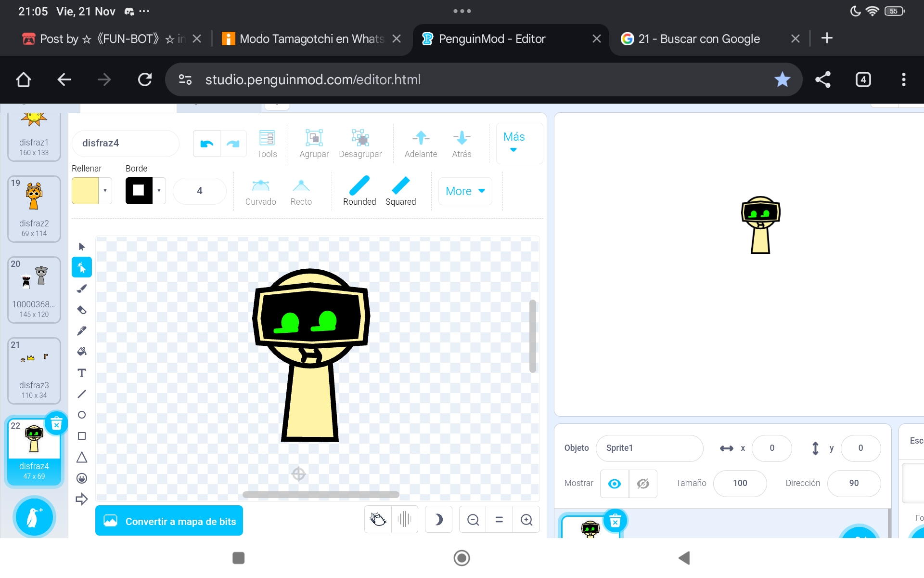Switch to the Modo Tamagotchi browser tab
The height and width of the screenshot is (578, 924).
coord(312,39)
